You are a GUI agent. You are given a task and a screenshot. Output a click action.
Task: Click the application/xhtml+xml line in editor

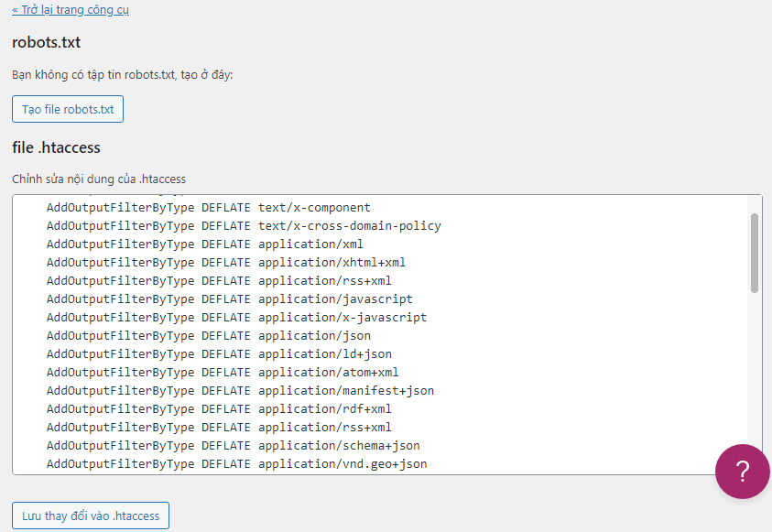coord(225,263)
